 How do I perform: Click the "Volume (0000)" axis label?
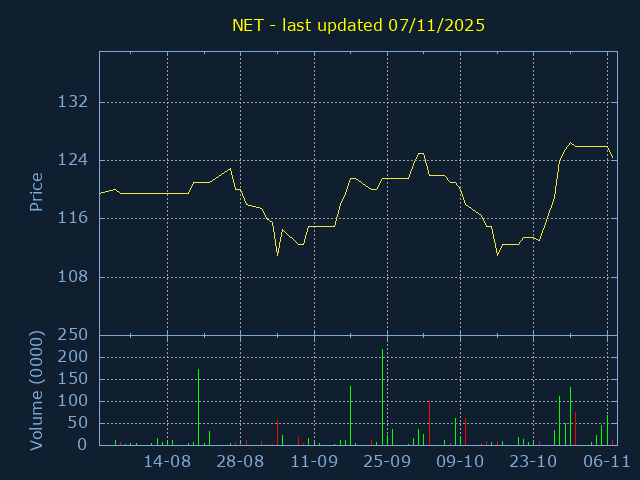pos(36,389)
